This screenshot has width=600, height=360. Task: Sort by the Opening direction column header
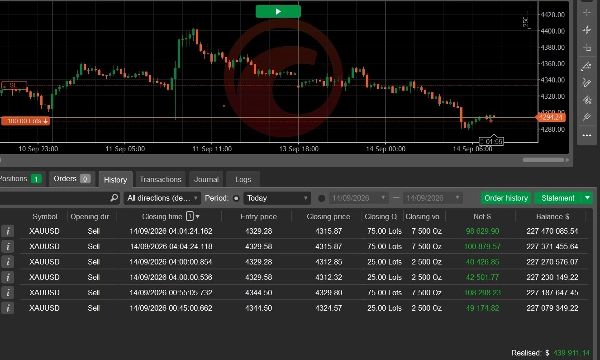90,217
